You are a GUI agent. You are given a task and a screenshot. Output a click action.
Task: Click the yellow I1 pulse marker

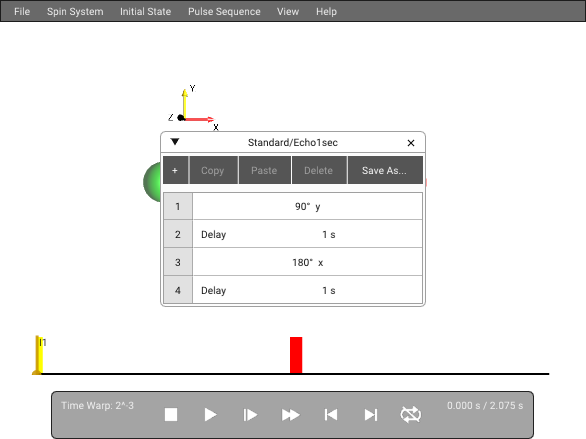(38, 355)
